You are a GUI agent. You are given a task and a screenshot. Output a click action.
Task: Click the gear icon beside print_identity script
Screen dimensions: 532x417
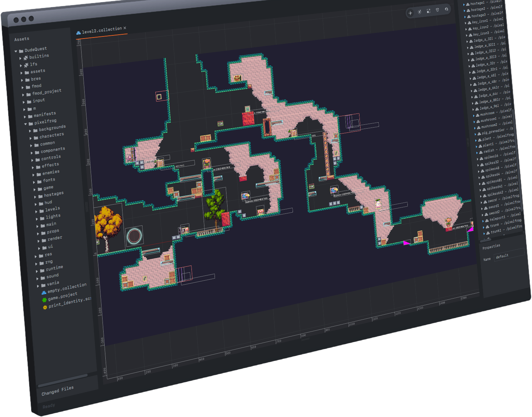click(x=45, y=307)
